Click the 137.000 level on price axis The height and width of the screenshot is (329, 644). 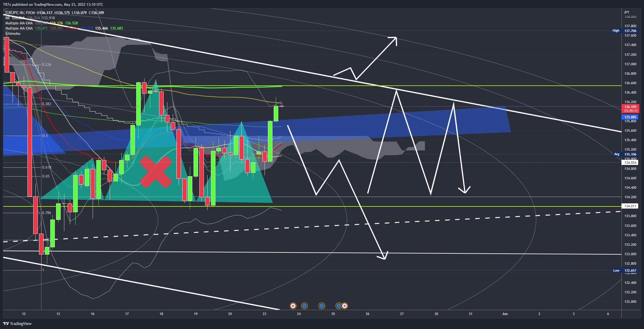click(x=630, y=64)
